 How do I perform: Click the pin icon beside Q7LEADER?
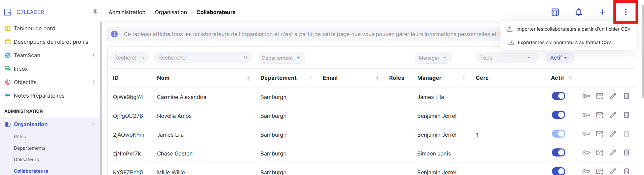(95, 12)
